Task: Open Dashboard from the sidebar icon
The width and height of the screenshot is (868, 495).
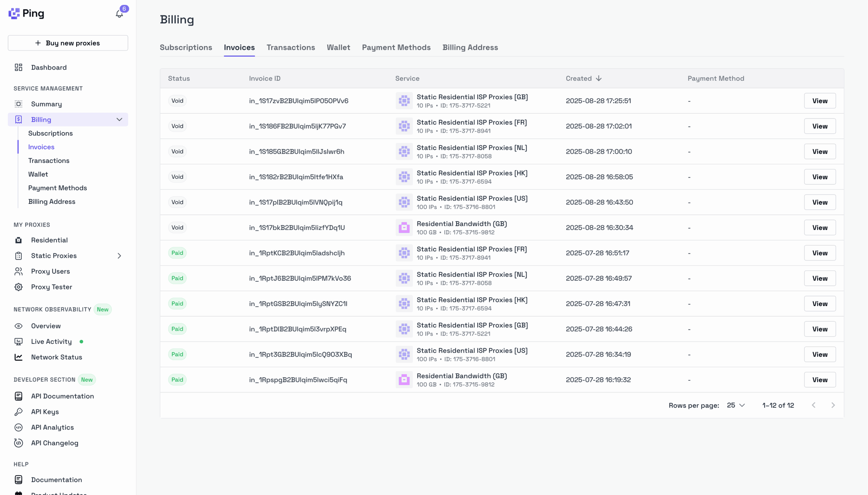Action: [18, 67]
